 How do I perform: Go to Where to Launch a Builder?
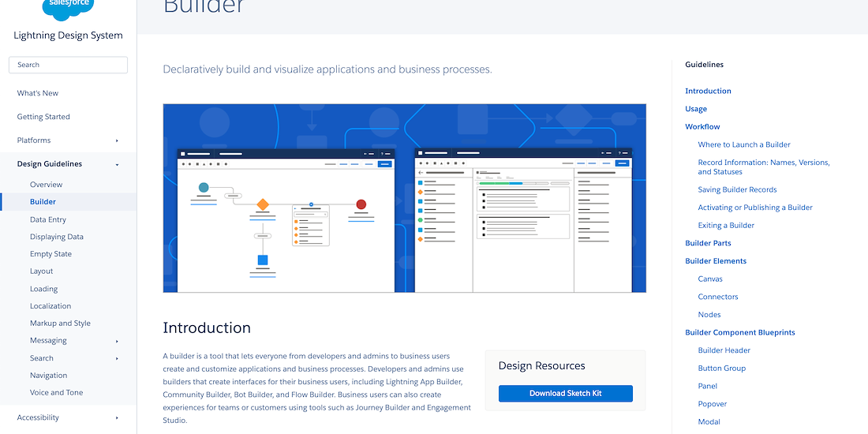[744, 144]
